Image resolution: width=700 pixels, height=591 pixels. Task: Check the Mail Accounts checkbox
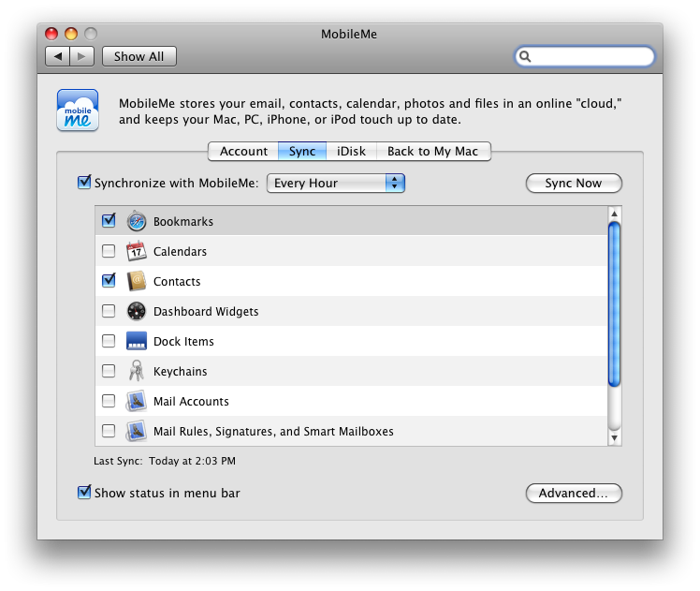(109, 401)
